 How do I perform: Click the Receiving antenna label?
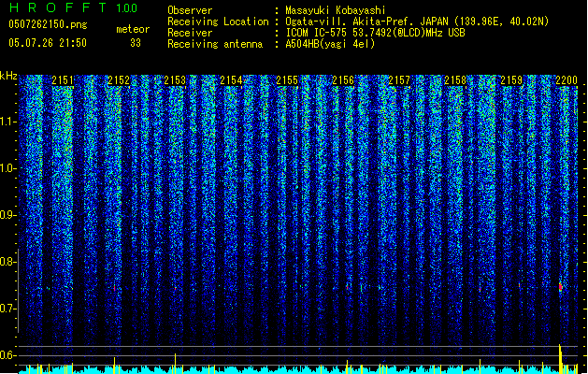pos(215,44)
